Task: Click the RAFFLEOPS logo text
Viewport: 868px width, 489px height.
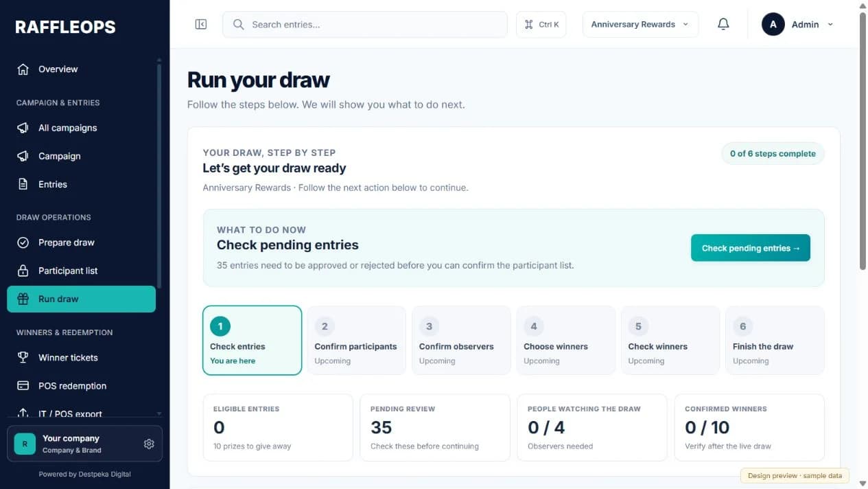Action: click(x=66, y=27)
